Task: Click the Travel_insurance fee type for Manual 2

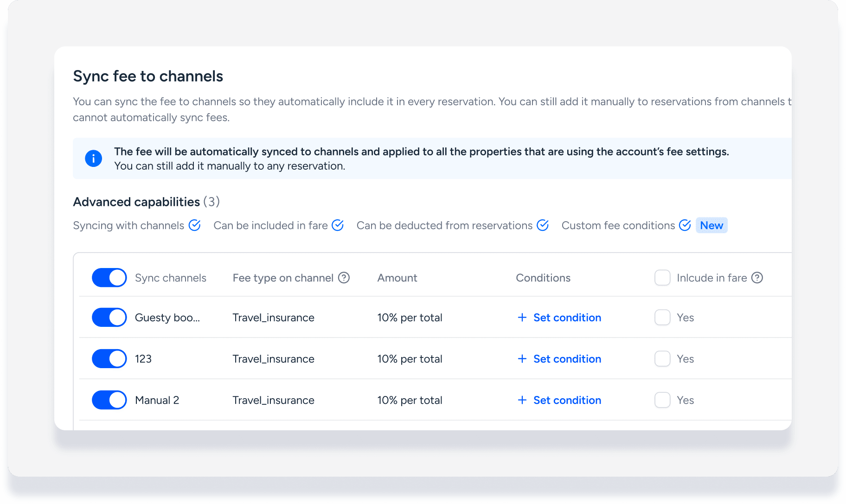Action: (x=273, y=400)
